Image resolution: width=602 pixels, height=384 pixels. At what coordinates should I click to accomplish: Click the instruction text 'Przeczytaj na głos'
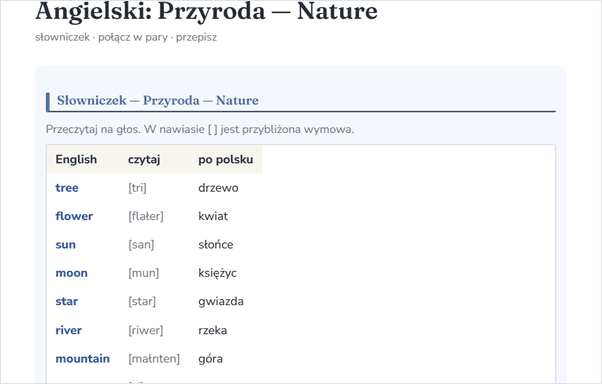pyautogui.click(x=93, y=129)
